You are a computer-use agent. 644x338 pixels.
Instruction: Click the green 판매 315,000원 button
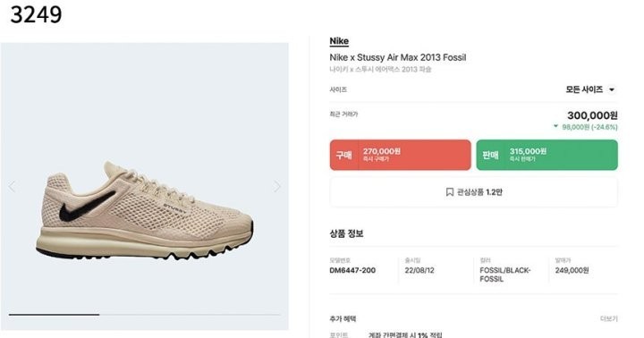pos(547,155)
